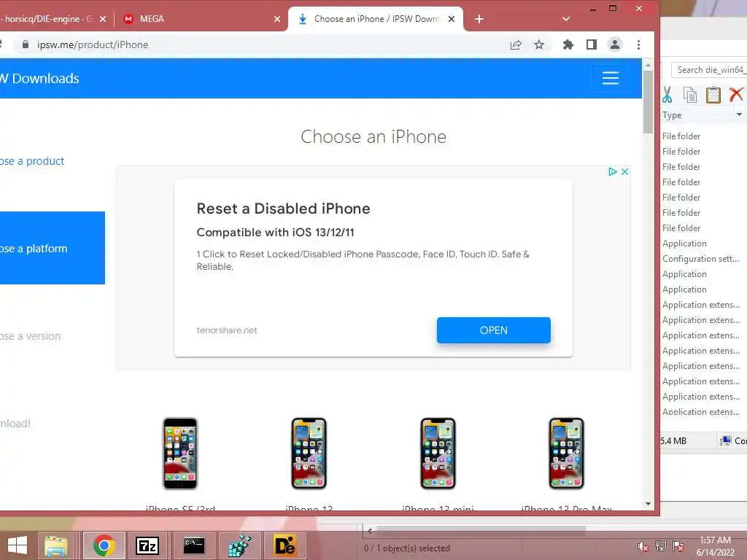Click the site lock icon

26,44
